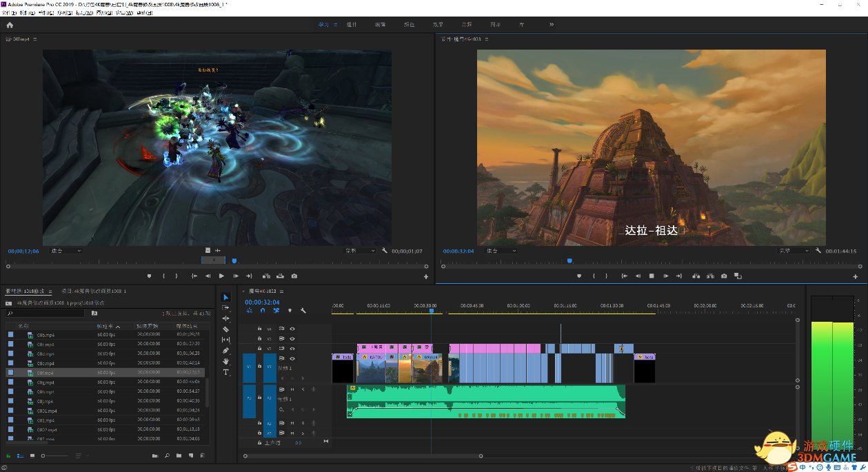Select the Slip tool
The image size is (868, 472).
(x=225, y=340)
